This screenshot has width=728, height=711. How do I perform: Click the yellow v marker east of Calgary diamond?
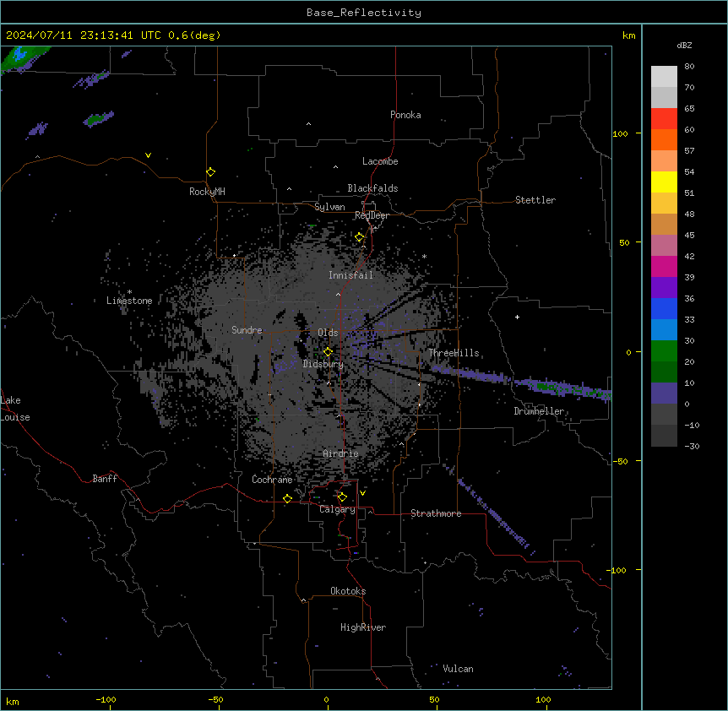(362, 493)
